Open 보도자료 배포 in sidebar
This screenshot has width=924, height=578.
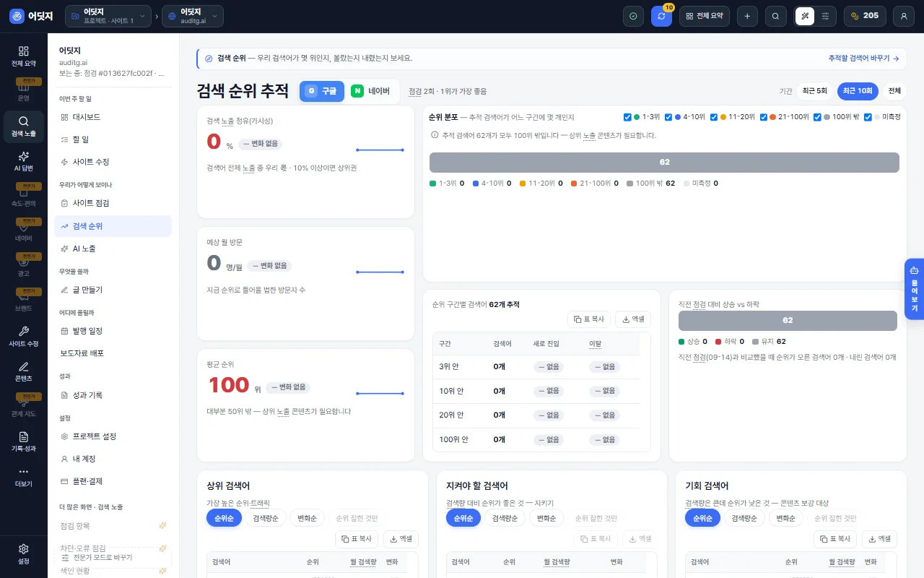point(113,353)
